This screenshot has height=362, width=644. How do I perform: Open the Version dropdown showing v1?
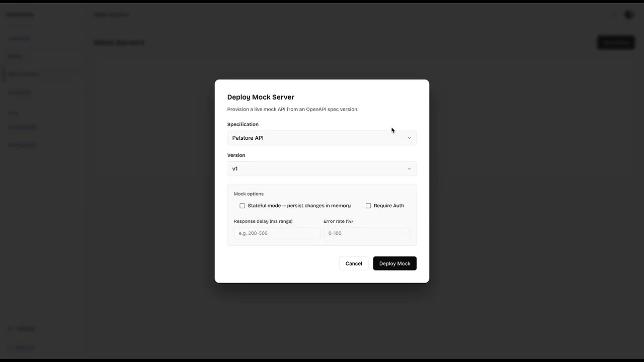point(321,169)
